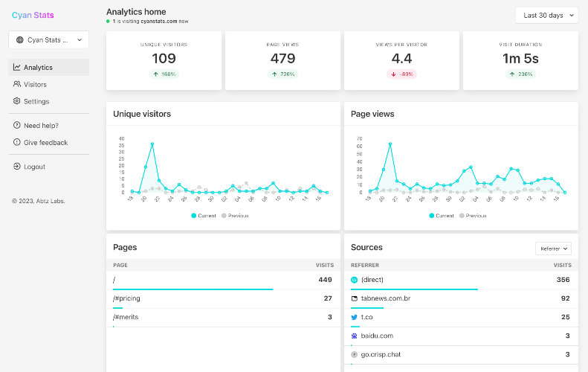Screen dimensions: 588x372
Task: Click the © 2023, Abtz Labs. footer
Action: (x=38, y=201)
